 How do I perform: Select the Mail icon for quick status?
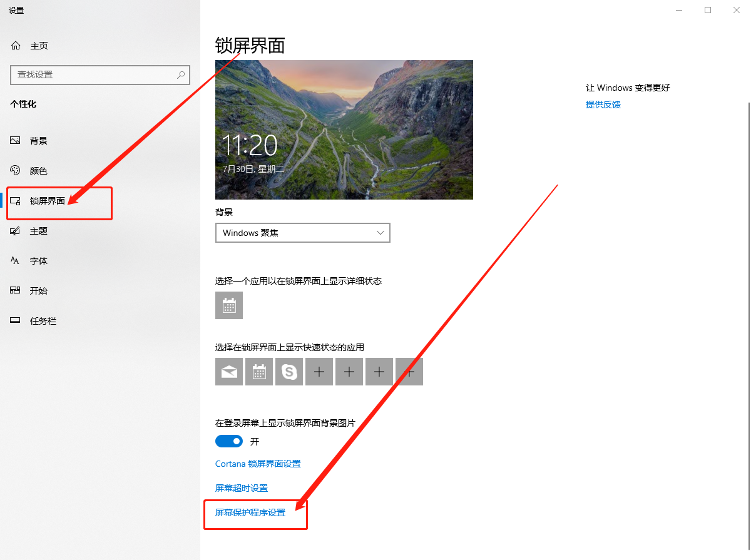pos(228,371)
